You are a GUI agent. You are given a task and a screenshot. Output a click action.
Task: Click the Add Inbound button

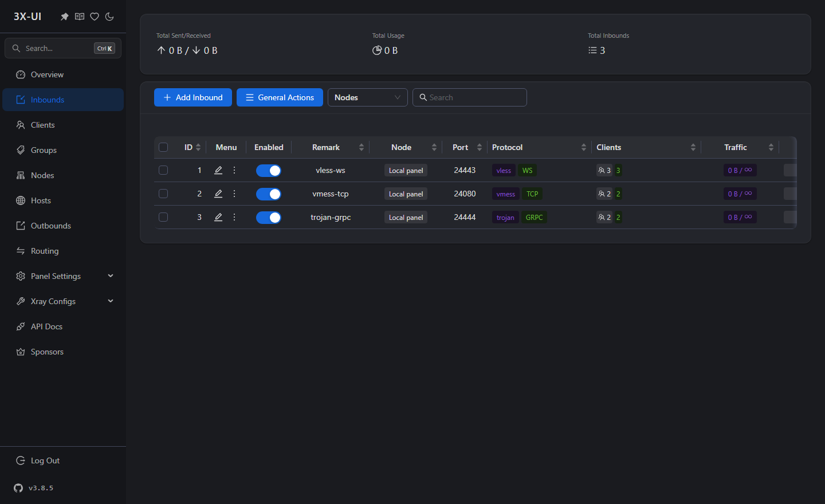pyautogui.click(x=193, y=97)
